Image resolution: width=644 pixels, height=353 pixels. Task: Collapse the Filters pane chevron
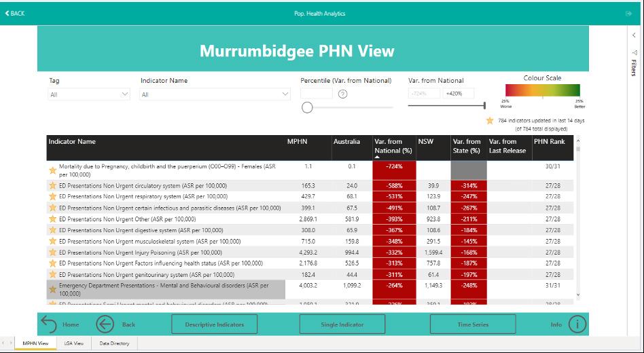[x=634, y=35]
